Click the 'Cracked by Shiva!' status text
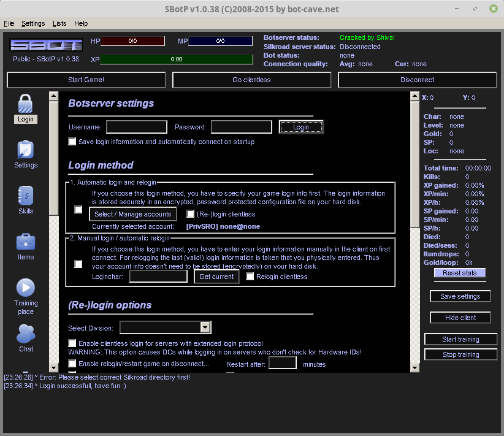The width and height of the screenshot is (504, 436). pos(367,37)
